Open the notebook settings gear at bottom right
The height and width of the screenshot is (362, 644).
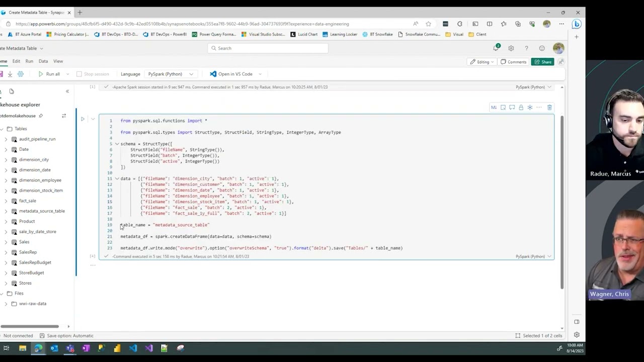[577, 335]
